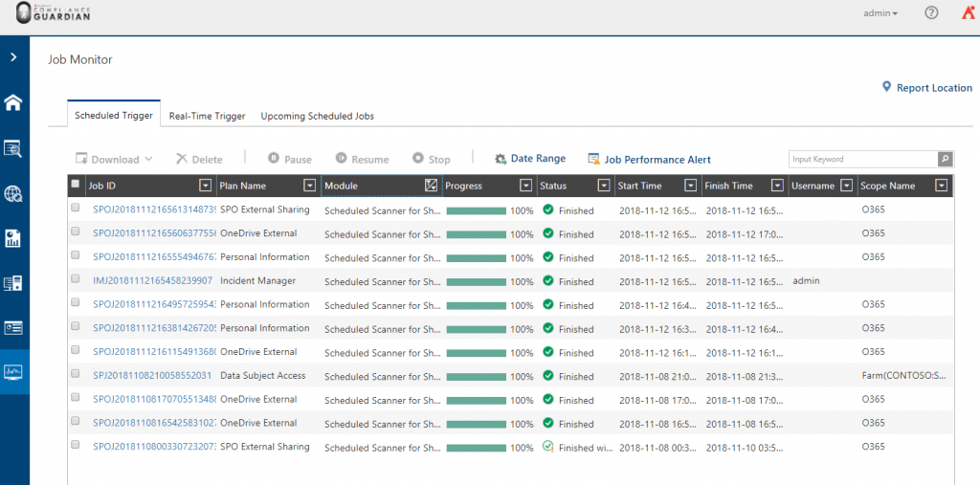Image resolution: width=980 pixels, height=485 pixels.
Task: Check the box for SPOJ2018111216555494676 row
Action: pyautogui.click(x=76, y=255)
